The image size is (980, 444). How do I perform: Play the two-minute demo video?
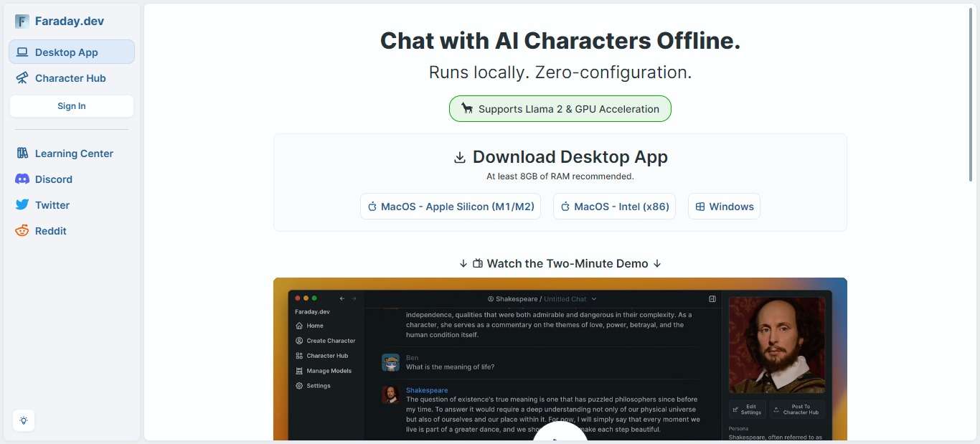point(560,435)
